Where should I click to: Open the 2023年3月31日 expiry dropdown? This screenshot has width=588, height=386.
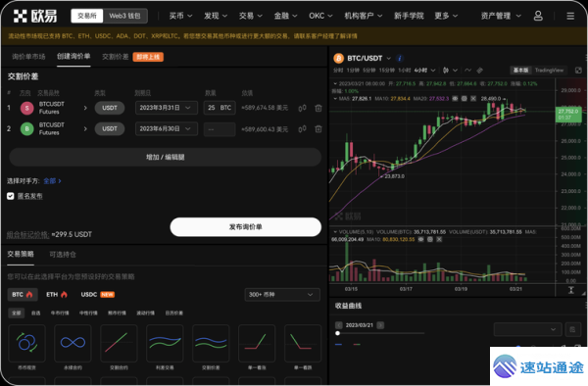(x=167, y=108)
